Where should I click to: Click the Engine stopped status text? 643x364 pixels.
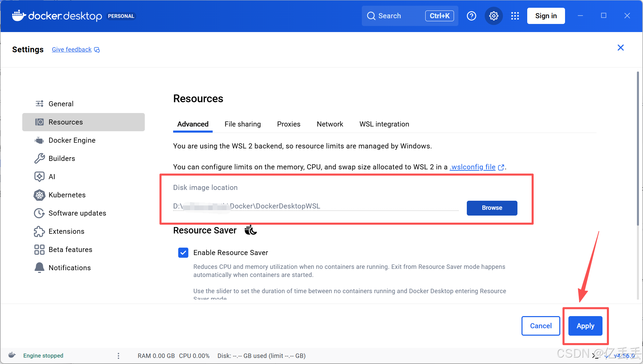tap(43, 356)
